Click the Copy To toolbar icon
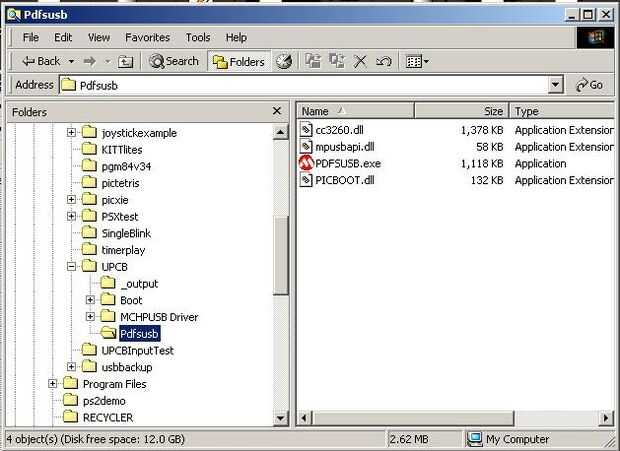The image size is (620, 451). 336,61
